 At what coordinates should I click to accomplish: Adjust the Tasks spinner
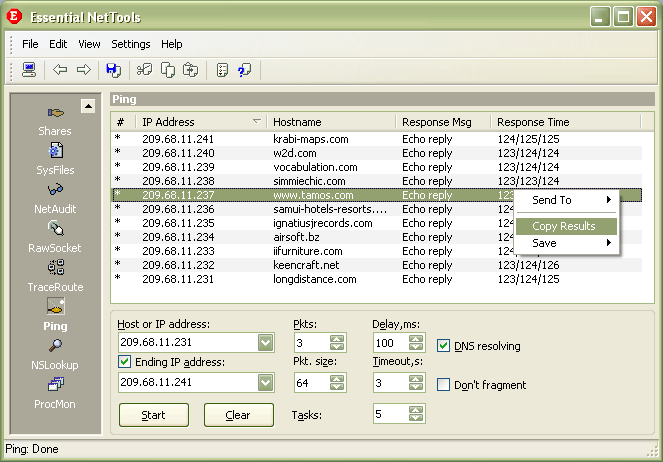[x=416, y=414]
